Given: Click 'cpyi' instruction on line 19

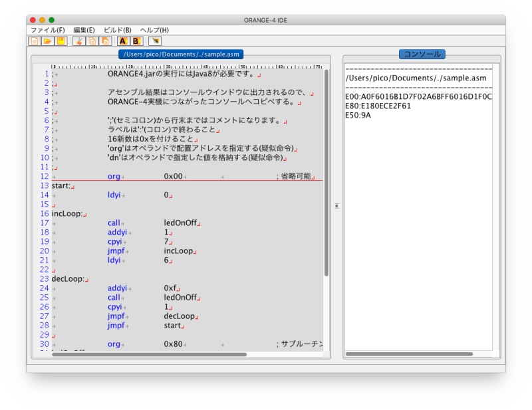Looking at the screenshot, I should [x=114, y=242].
